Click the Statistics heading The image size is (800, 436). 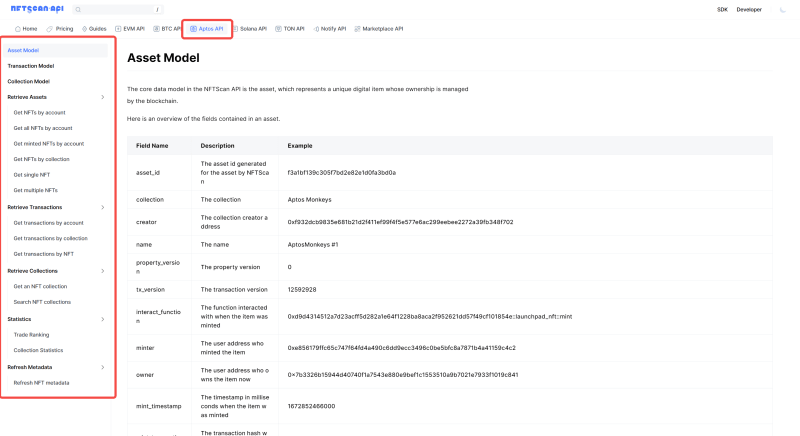pyautogui.click(x=19, y=319)
